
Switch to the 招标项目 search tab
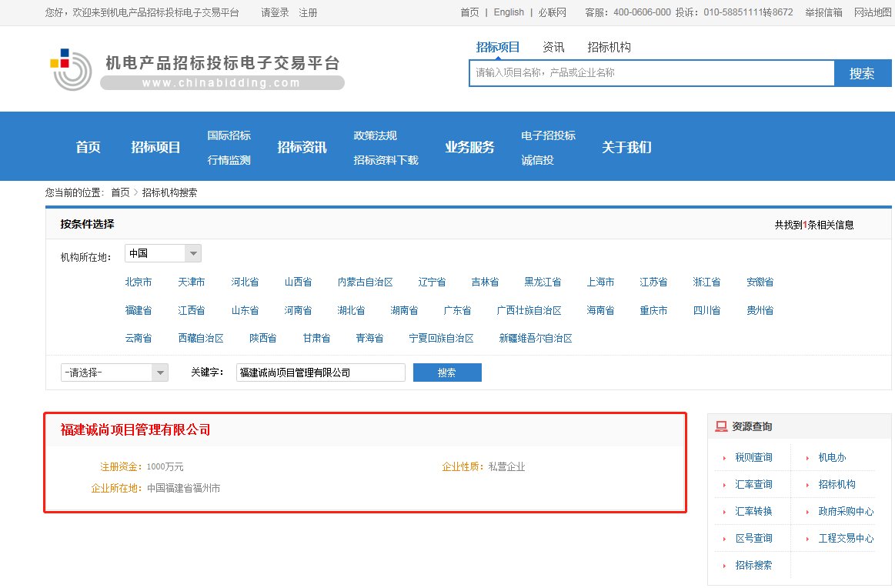click(498, 48)
